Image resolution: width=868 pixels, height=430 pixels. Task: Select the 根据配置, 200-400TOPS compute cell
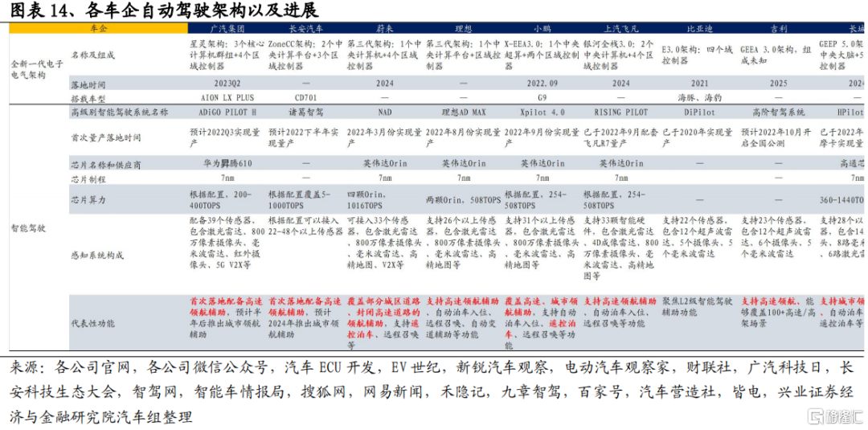pos(220,199)
